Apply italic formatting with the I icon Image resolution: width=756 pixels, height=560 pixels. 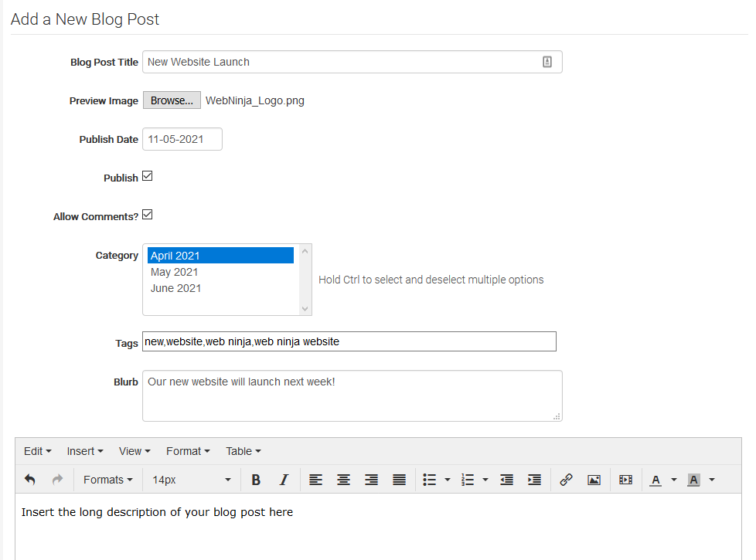284,480
